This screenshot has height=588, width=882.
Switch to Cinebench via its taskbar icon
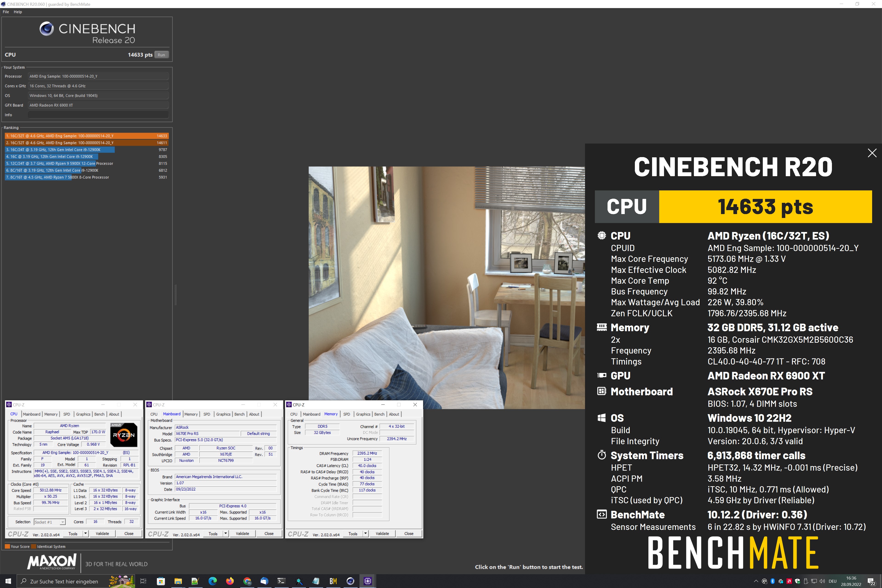pyautogui.click(x=350, y=581)
